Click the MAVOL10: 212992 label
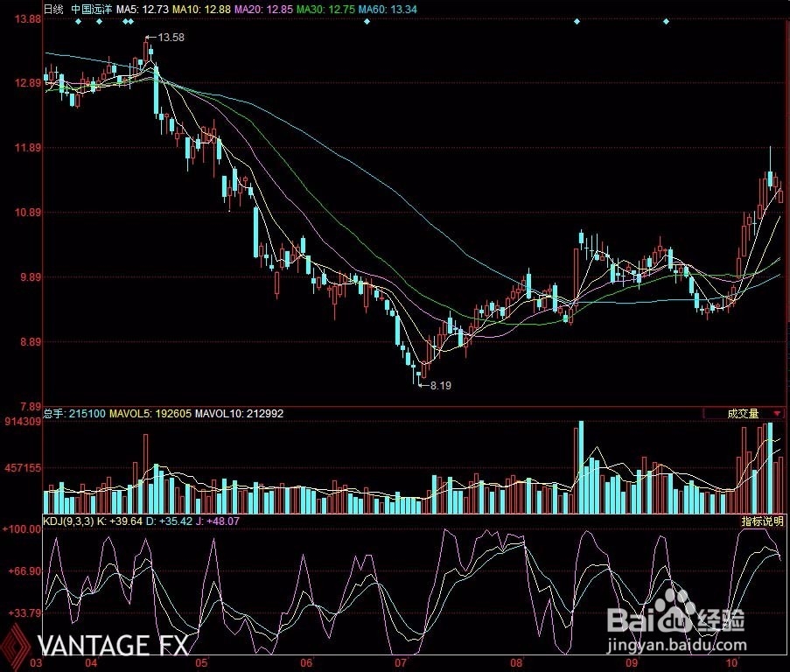The width and height of the screenshot is (790, 672). click(240, 414)
